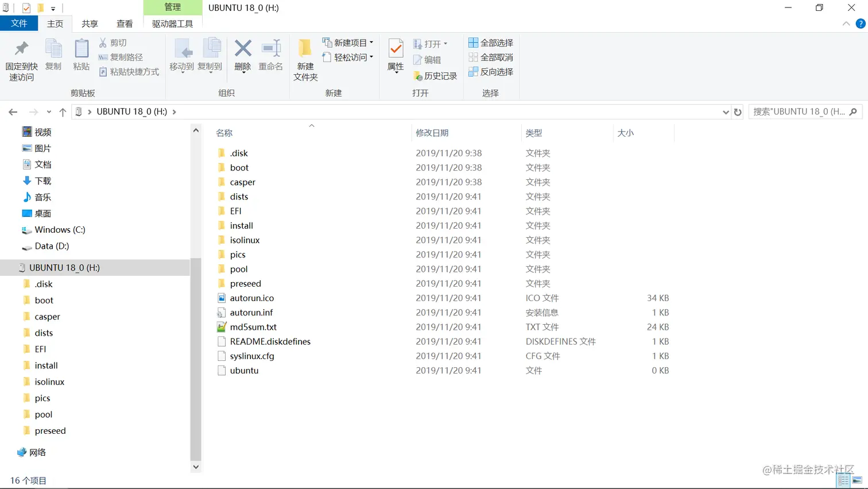Click the search magnifier icon
The height and width of the screenshot is (489, 868).
coord(853,112)
